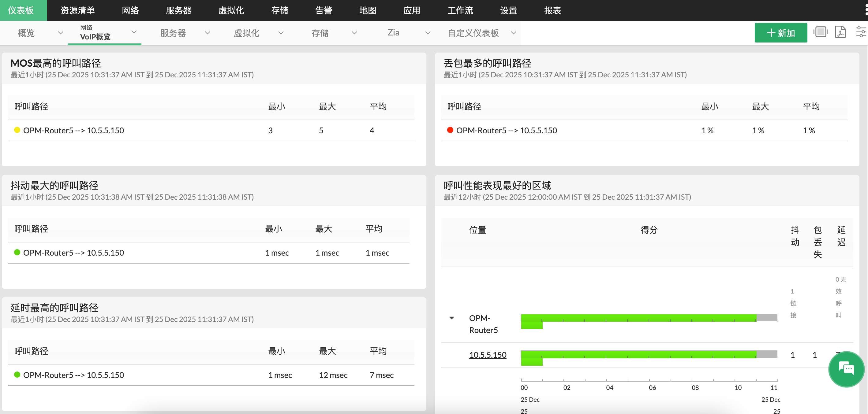The height and width of the screenshot is (414, 868).
Task: Export the dashboard as PDF
Action: 841,32
